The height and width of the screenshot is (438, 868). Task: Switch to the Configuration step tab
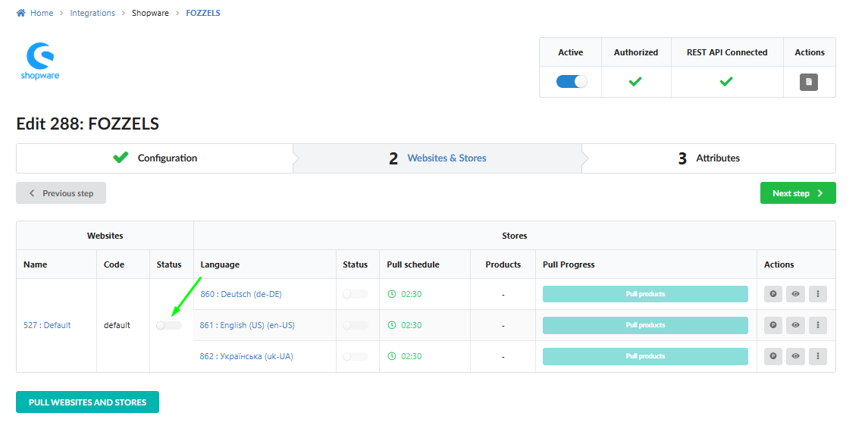click(155, 158)
